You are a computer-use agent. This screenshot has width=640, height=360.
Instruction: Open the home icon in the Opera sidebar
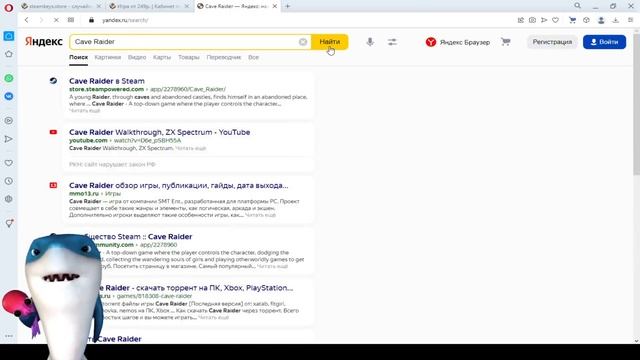9,54
